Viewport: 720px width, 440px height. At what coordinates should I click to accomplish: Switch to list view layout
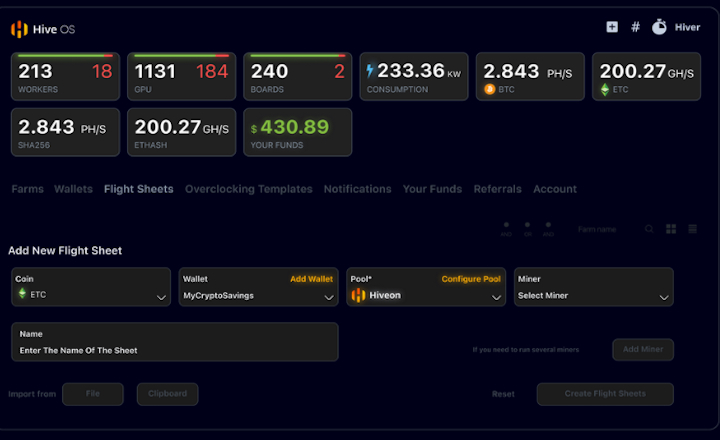click(692, 229)
